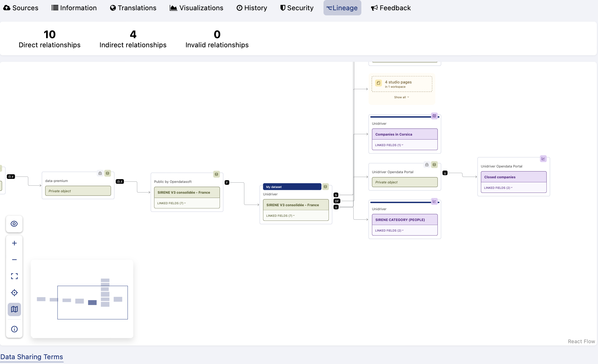Screen dimensions: 598x364
Task: Open the Data Sharing Terms link
Action: click(x=32, y=357)
